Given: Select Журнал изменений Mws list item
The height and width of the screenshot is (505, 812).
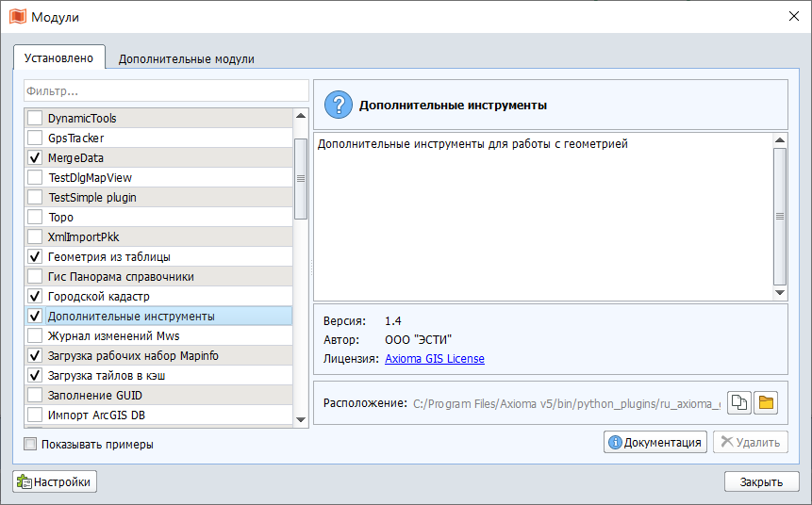Looking at the screenshot, I should coord(113,336).
